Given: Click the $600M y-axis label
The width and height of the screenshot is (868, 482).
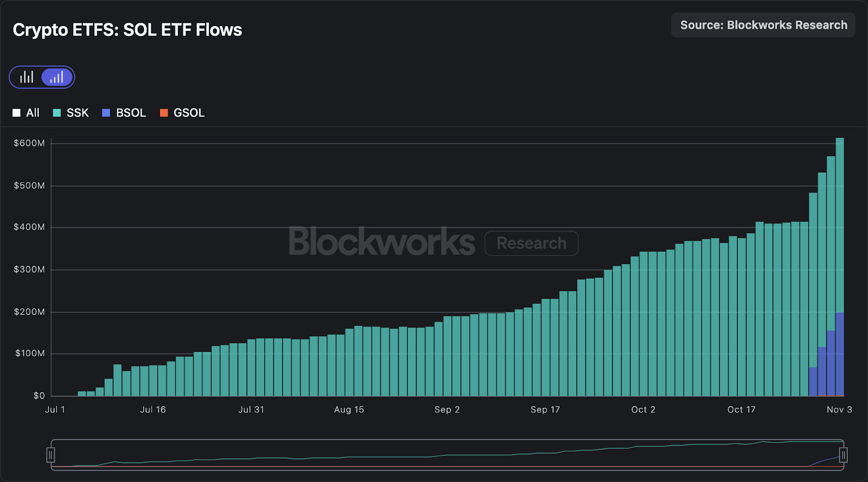Looking at the screenshot, I should tap(29, 143).
